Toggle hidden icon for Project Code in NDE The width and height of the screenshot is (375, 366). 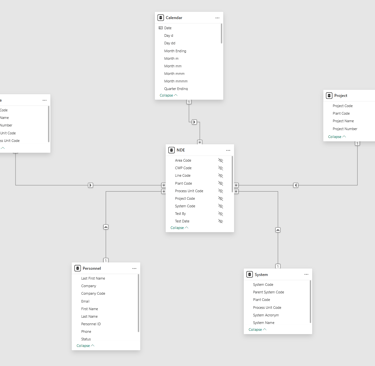click(x=221, y=199)
